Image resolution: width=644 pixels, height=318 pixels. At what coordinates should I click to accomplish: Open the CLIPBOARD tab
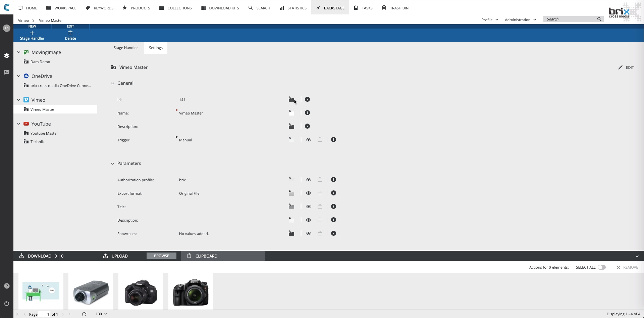click(x=223, y=256)
